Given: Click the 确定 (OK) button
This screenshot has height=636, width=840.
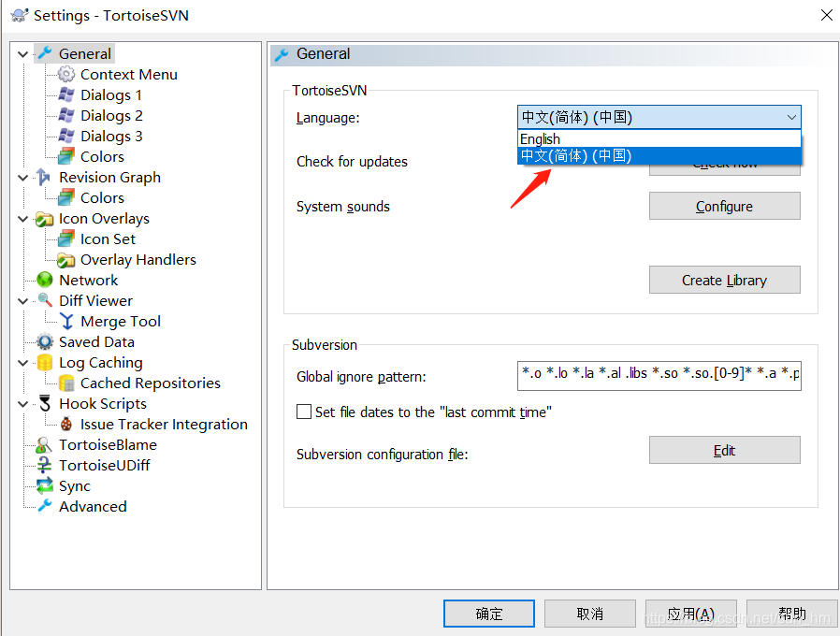Looking at the screenshot, I should click(x=488, y=614).
